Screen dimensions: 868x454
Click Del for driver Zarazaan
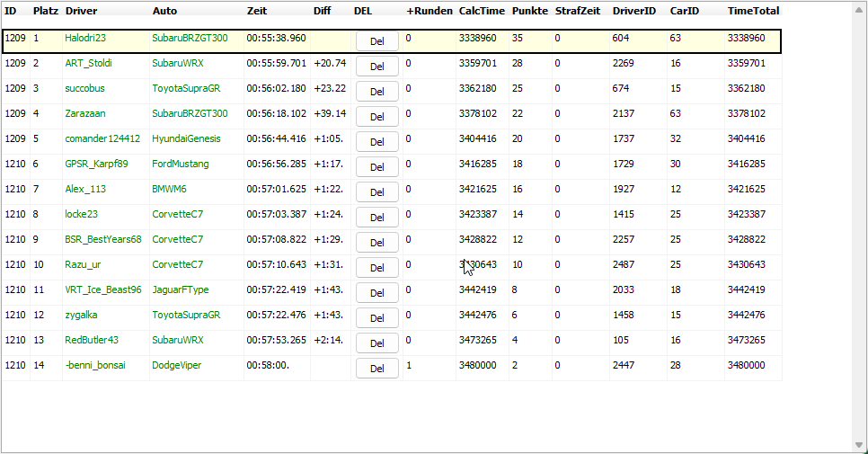[376, 117]
